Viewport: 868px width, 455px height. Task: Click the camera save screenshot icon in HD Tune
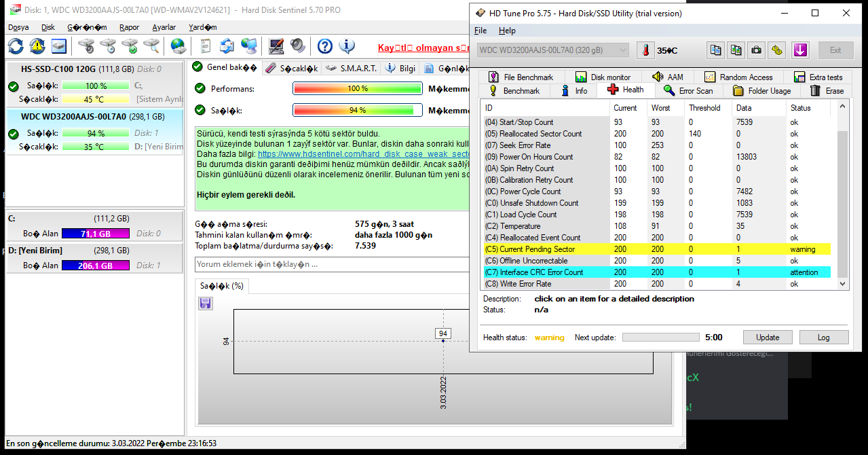(x=757, y=50)
